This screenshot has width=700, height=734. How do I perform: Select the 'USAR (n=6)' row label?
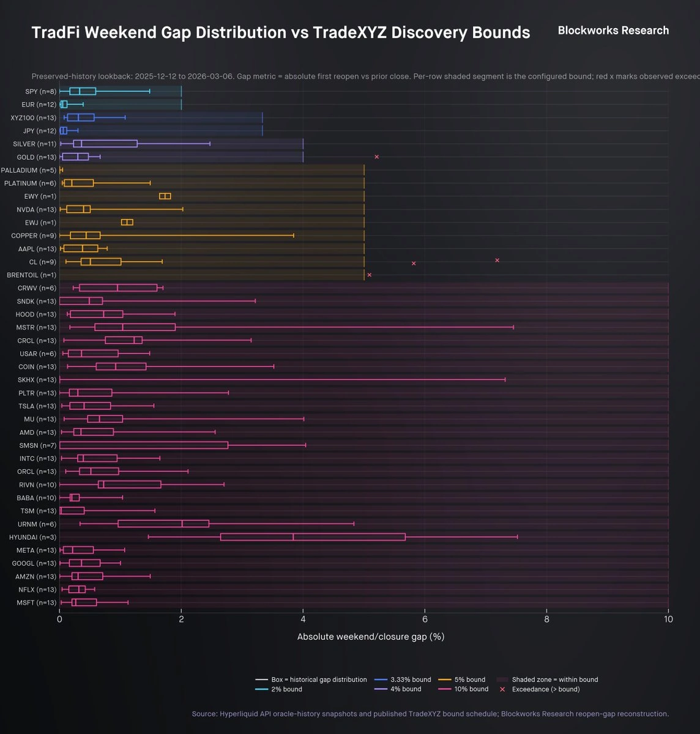click(39, 354)
